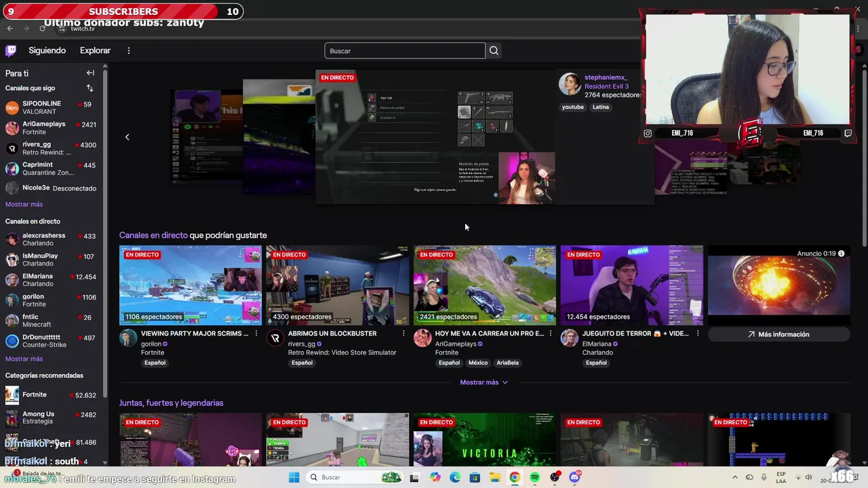
Task: Open gorilon stream thumbnail with 1106 espectadores
Action: click(x=191, y=285)
